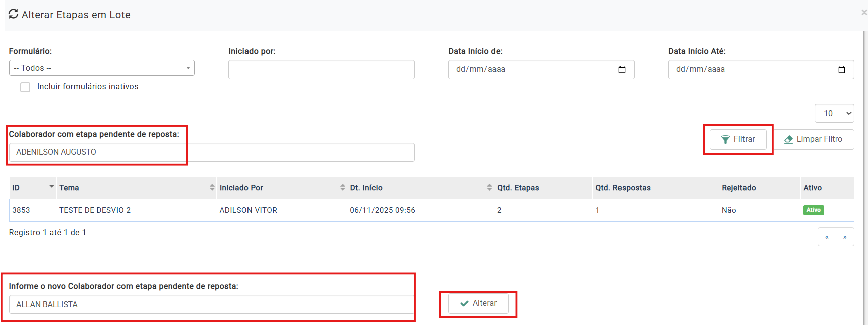Click the field containing ADENILSON AUGUSTO
The width and height of the screenshot is (868, 325).
coord(211,152)
